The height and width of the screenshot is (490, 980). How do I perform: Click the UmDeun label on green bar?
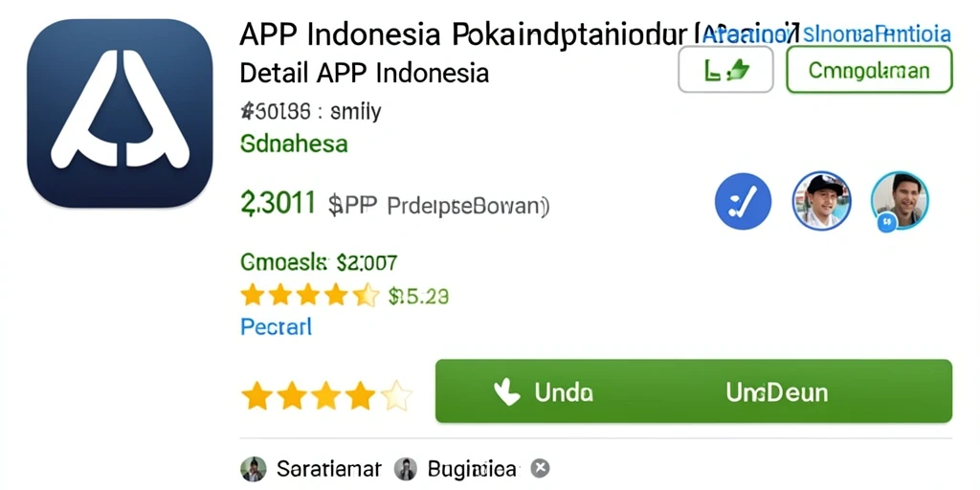coord(777,392)
